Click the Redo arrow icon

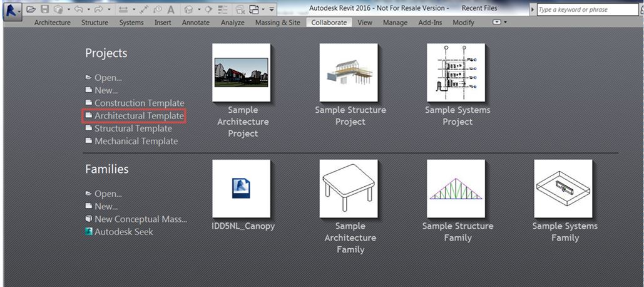99,9
